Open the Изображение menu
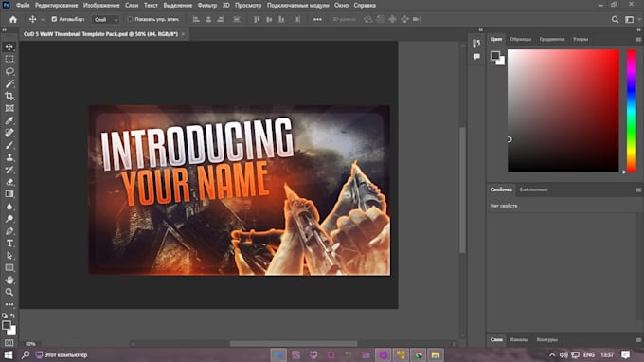This screenshot has height=362, width=644. click(x=101, y=6)
